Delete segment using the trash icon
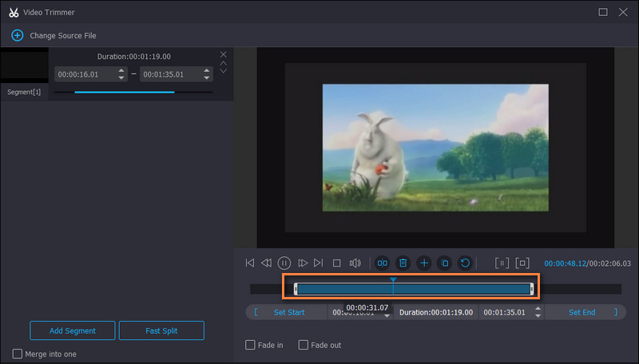Screen dimensions: 639x364 [403, 263]
